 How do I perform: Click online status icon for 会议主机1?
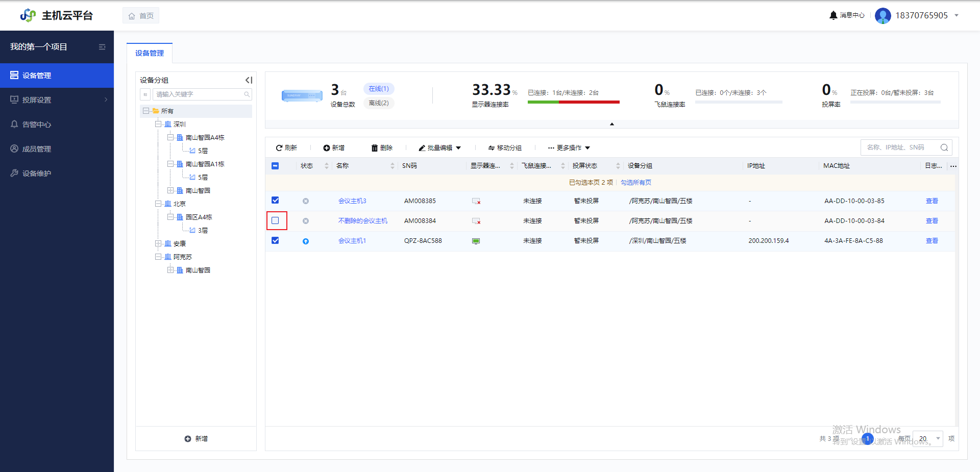(306, 241)
